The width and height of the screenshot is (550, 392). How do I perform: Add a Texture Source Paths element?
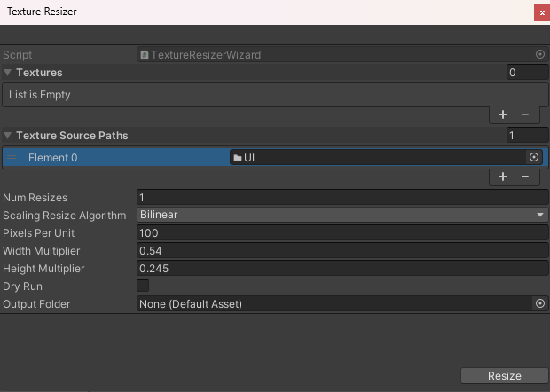click(x=503, y=176)
